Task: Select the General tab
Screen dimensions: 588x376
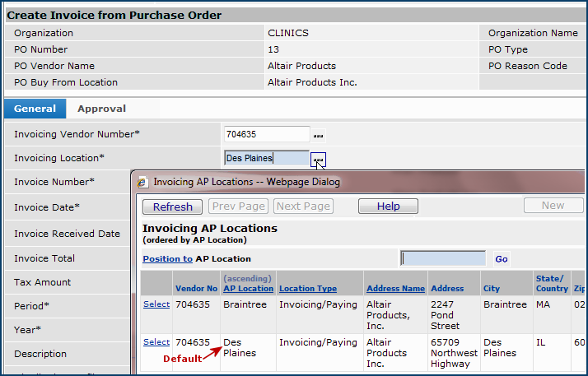Action: click(x=35, y=109)
